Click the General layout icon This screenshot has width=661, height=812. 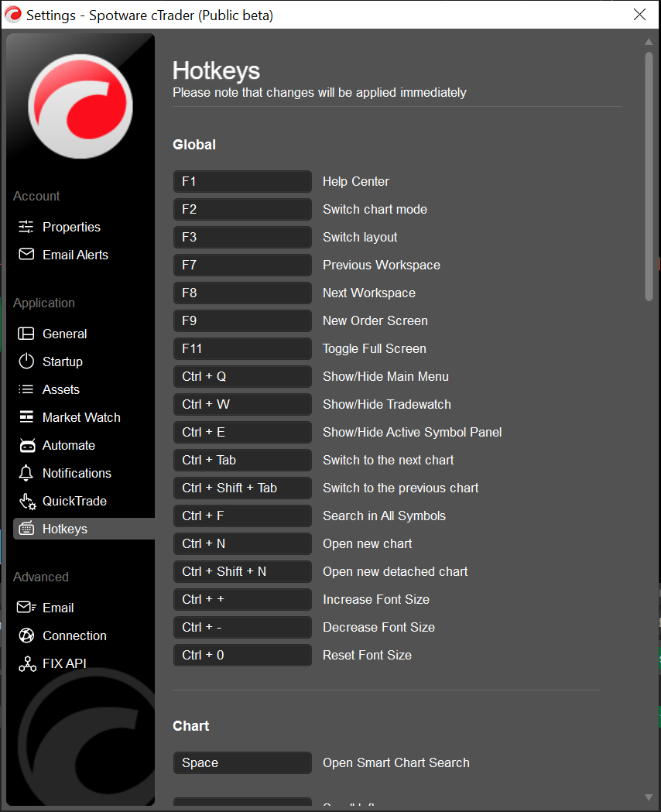tap(26, 334)
